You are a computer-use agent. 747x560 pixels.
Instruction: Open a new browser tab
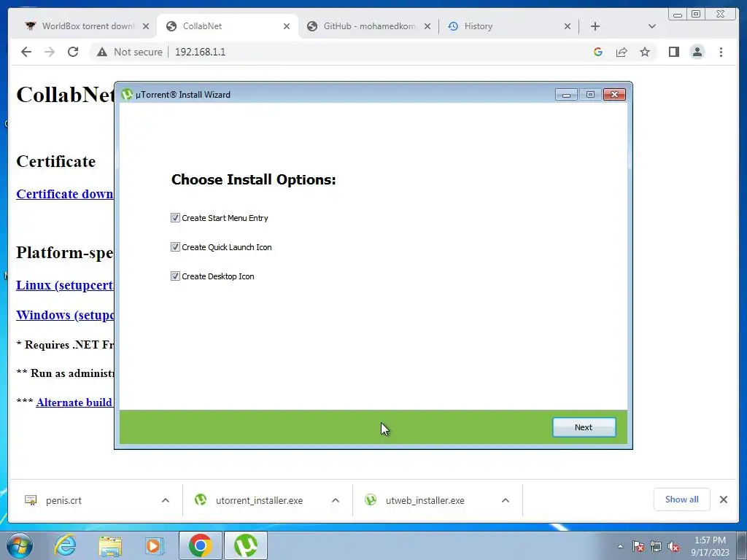pos(595,26)
